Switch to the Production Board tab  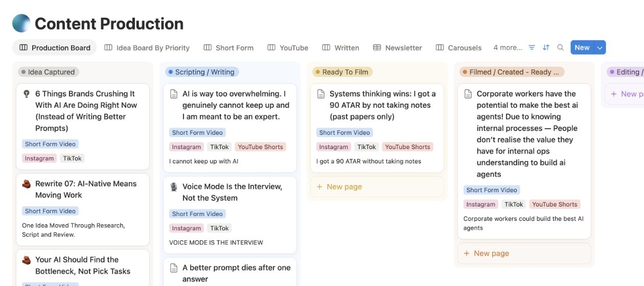click(55, 47)
